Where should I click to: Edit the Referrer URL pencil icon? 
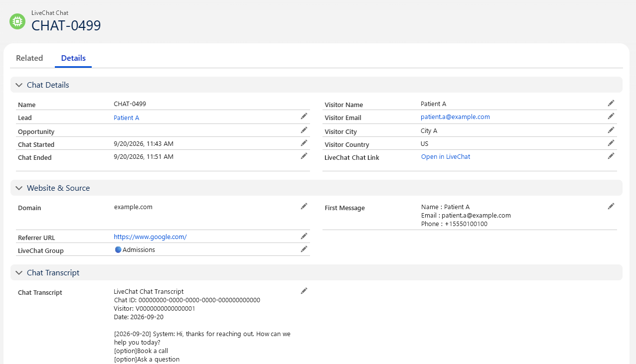[x=304, y=236]
